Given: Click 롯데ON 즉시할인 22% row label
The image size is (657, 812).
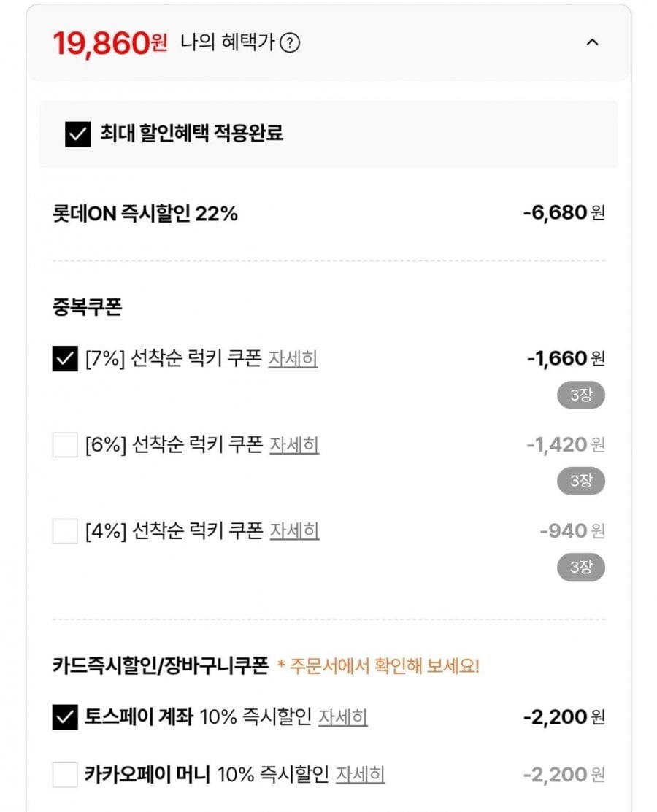Looking at the screenshot, I should (x=145, y=213).
